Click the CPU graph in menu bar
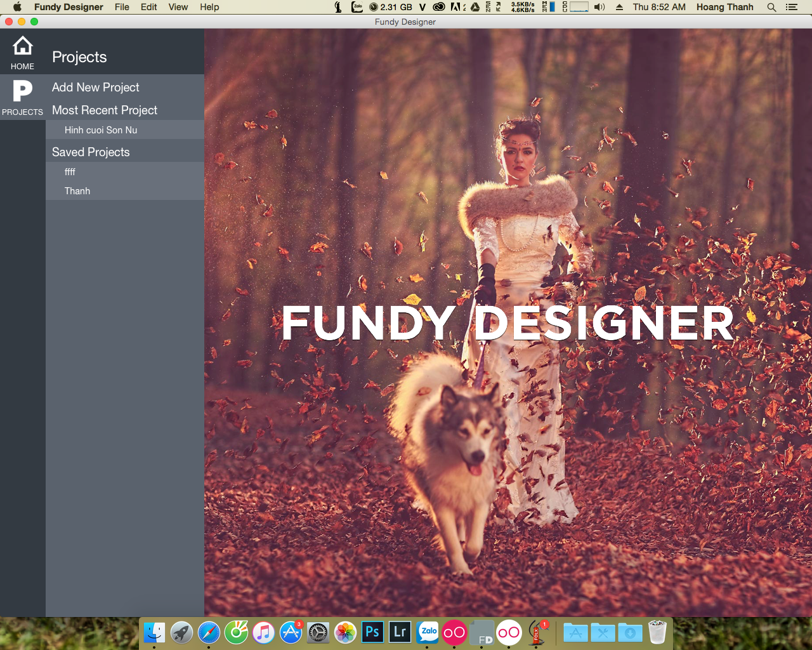 point(575,7)
